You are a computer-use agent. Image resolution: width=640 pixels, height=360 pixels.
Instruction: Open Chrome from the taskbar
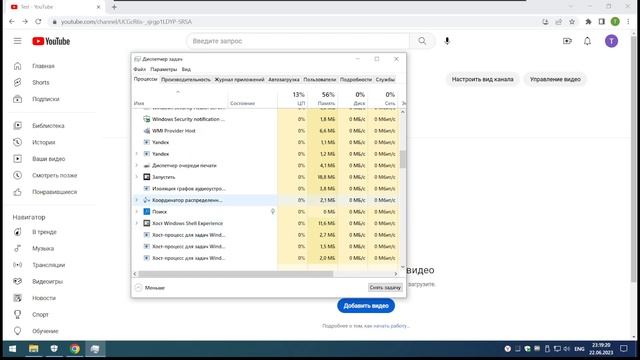click(74, 349)
